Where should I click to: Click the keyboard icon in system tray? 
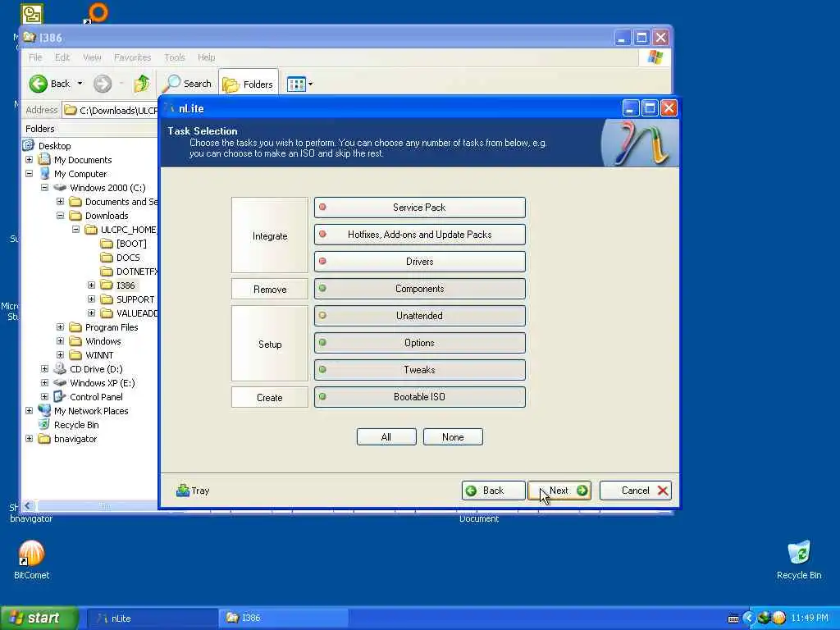733,619
